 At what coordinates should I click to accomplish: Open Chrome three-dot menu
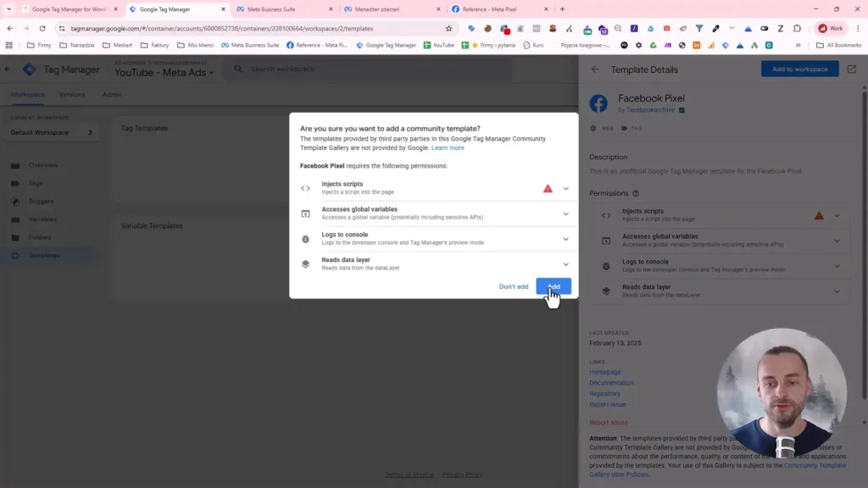click(x=858, y=28)
